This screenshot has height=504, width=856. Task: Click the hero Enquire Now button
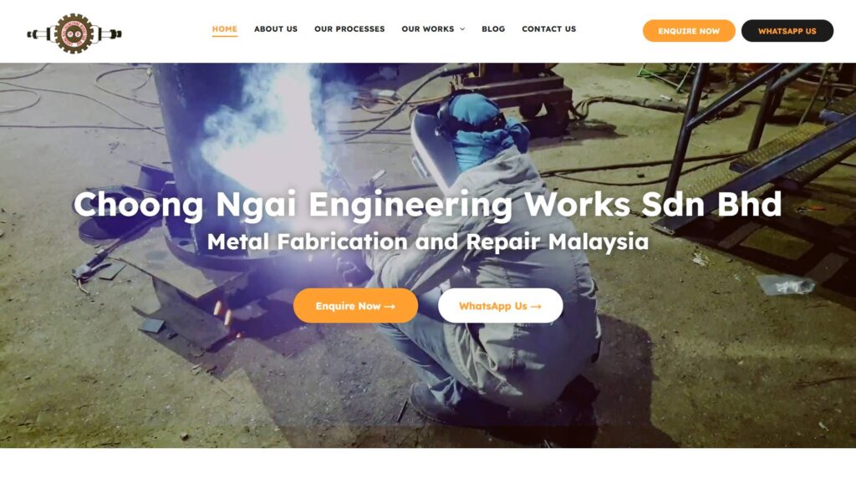(355, 306)
